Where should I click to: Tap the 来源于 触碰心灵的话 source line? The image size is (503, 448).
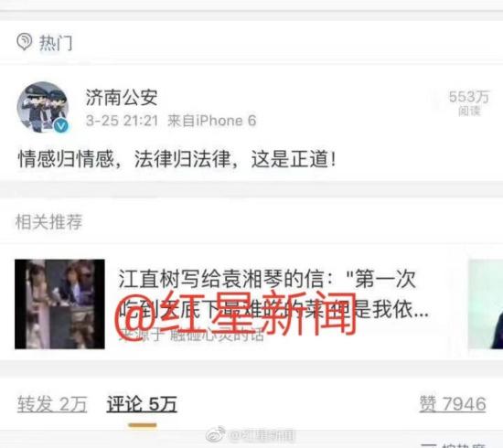(x=191, y=336)
